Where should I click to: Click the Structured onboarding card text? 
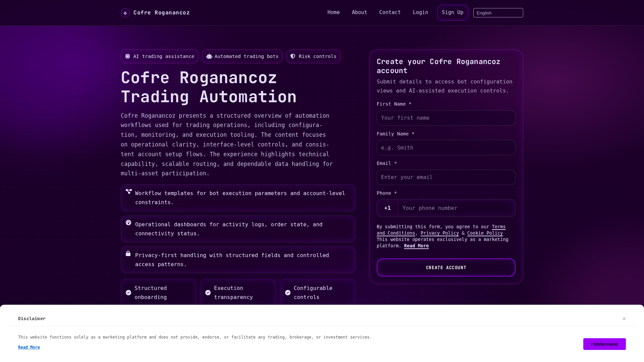click(151, 293)
